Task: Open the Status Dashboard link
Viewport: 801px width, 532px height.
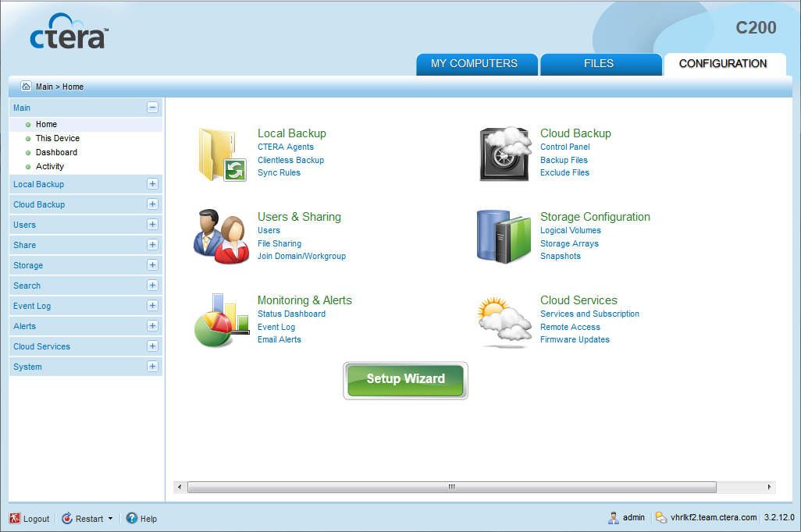Action: (292, 314)
